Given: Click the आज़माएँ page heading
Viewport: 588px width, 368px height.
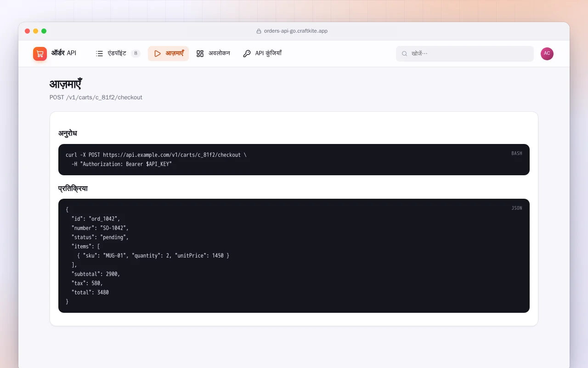Looking at the screenshot, I should coord(66,85).
